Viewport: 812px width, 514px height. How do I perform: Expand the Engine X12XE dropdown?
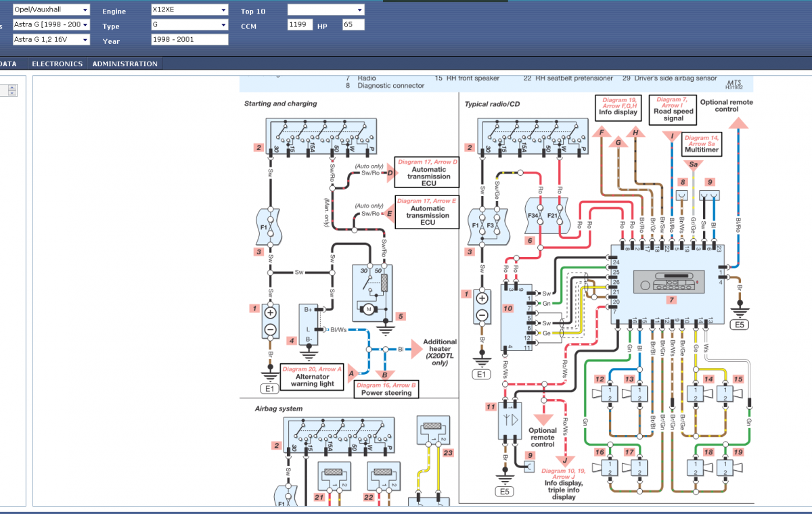pyautogui.click(x=189, y=10)
